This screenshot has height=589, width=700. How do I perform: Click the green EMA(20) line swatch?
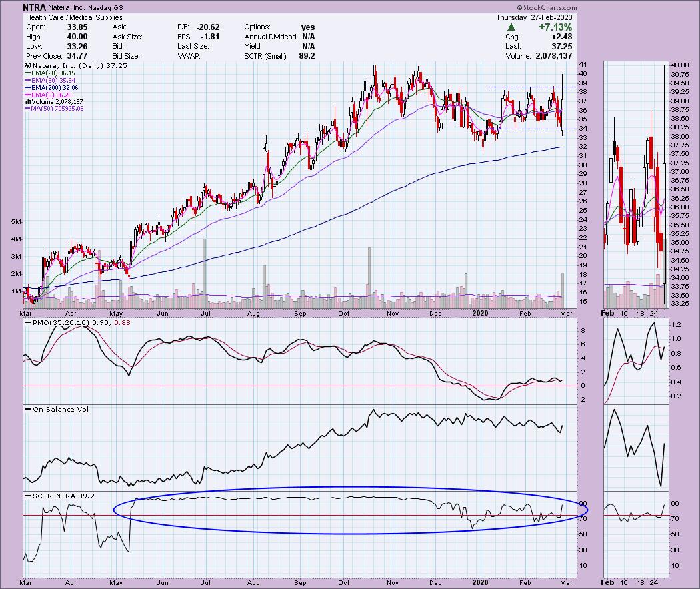(x=28, y=73)
